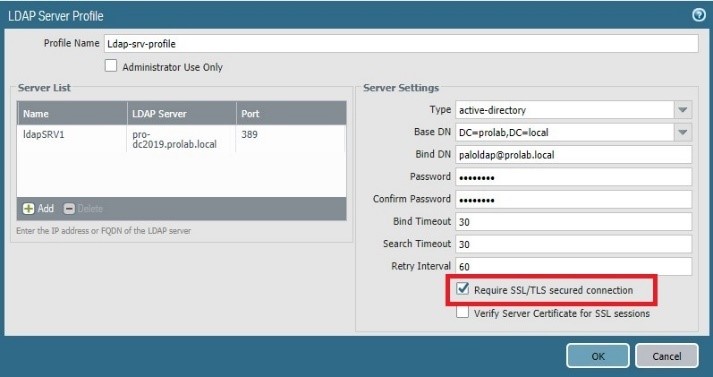The height and width of the screenshot is (377, 713).
Task: Open the Base DN dropdown arrow
Action: click(x=683, y=132)
